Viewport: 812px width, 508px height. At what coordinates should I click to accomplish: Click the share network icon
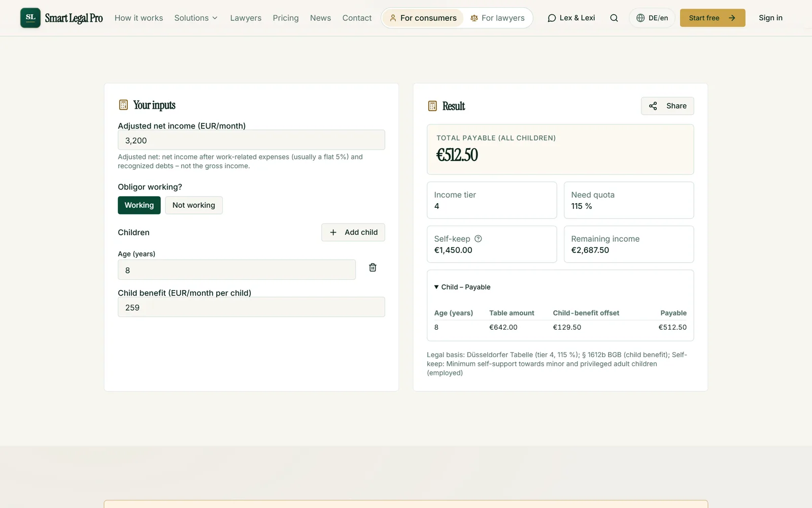click(x=653, y=106)
